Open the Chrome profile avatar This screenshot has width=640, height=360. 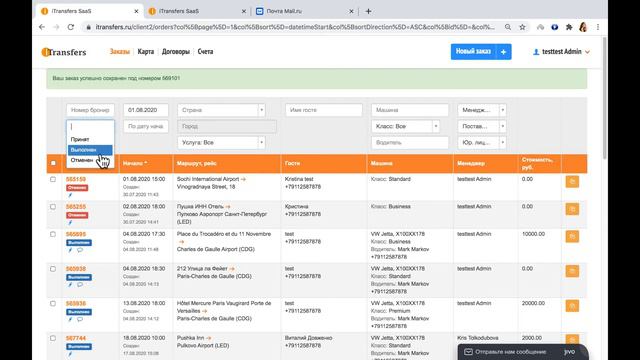pyautogui.click(x=583, y=27)
